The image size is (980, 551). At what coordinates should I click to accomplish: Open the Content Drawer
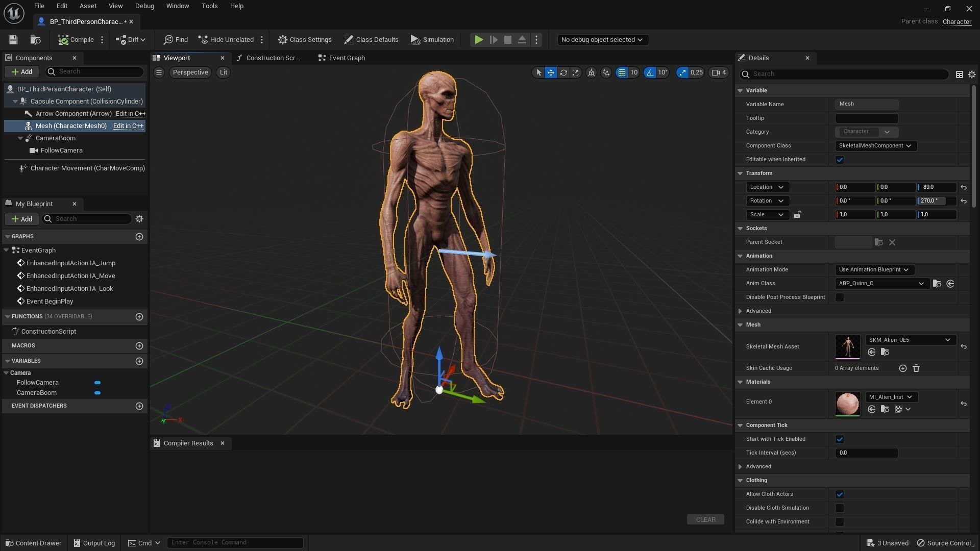[x=33, y=543]
